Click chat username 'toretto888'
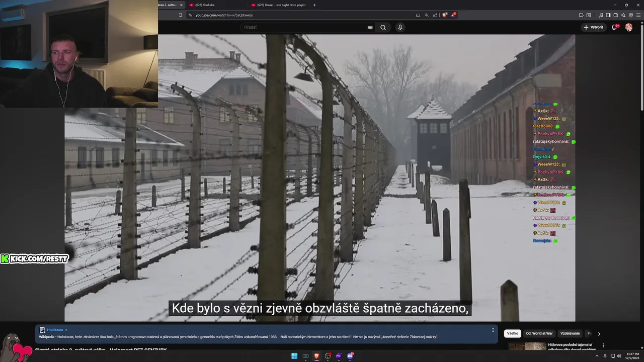644x362 pixels. 543,126
